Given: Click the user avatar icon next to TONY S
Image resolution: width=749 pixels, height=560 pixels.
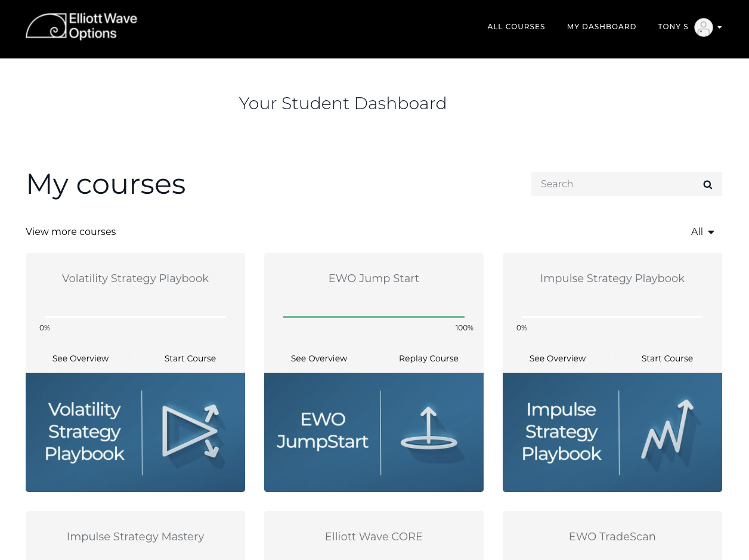Looking at the screenshot, I should point(703,27).
